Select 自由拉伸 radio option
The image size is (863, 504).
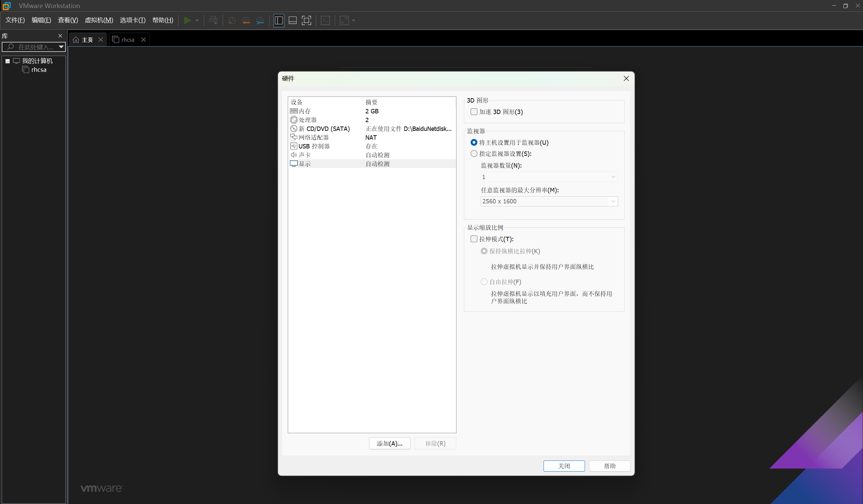(x=484, y=282)
